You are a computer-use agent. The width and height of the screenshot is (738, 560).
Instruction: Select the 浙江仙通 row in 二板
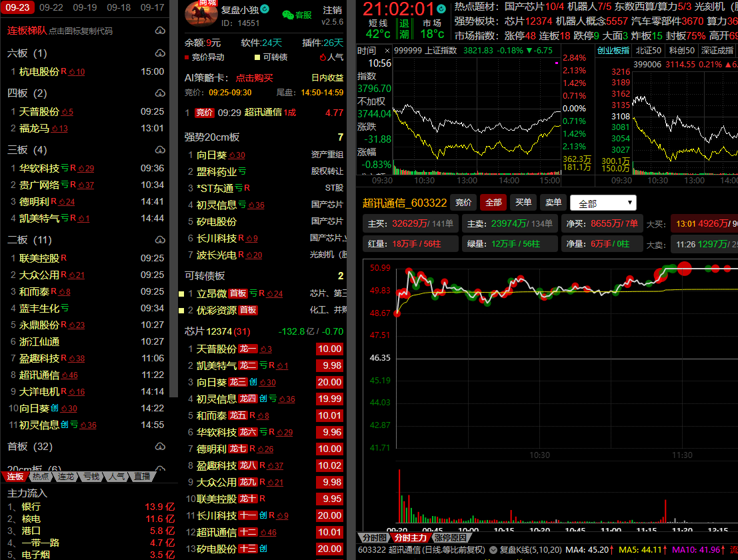87,341
